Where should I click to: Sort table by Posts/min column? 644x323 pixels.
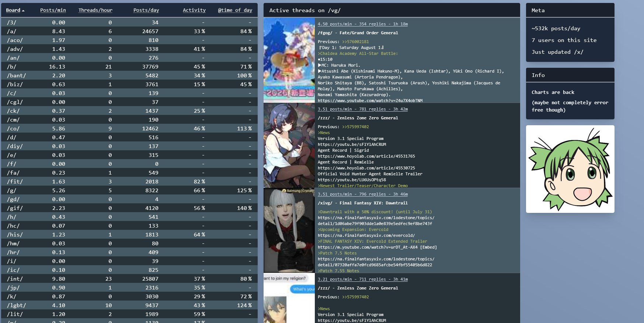click(53, 10)
